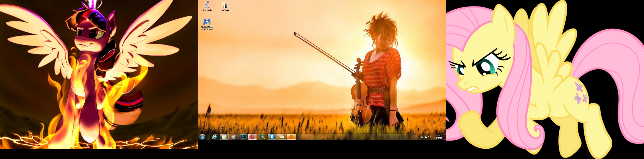Click the DE language indicator
This screenshot has width=644, height=159.
tap(414, 137)
